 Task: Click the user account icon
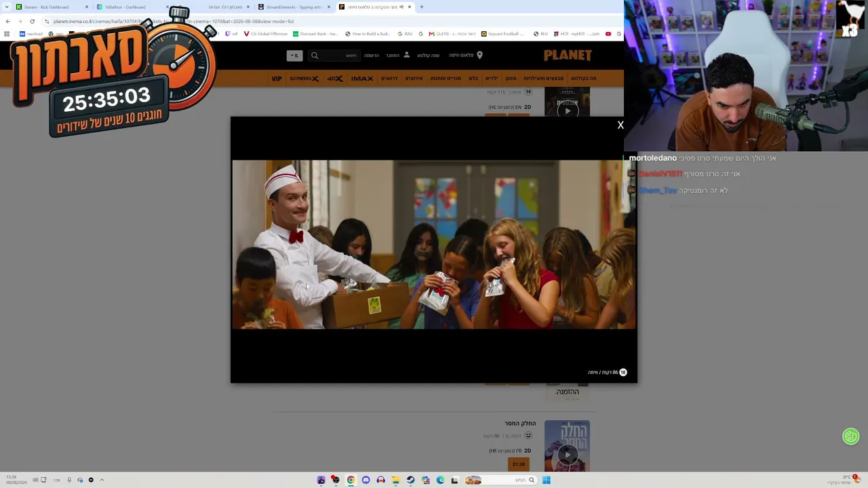coord(406,55)
